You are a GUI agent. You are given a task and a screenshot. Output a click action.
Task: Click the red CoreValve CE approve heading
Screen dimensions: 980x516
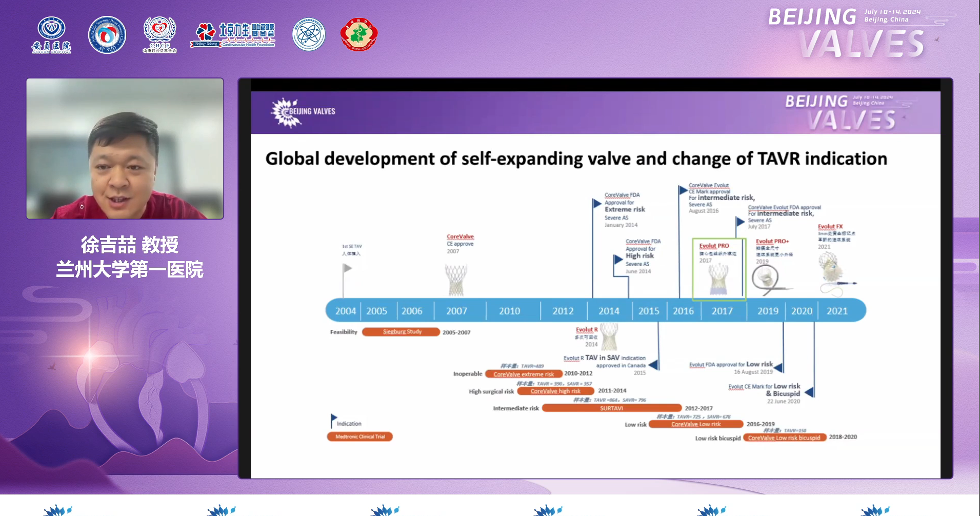coord(460,236)
